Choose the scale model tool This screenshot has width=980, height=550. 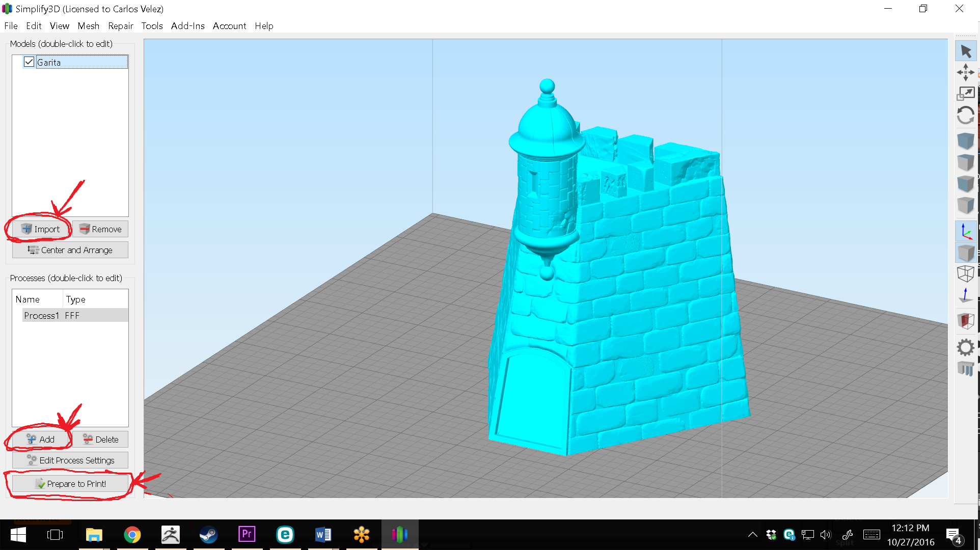pyautogui.click(x=966, y=94)
